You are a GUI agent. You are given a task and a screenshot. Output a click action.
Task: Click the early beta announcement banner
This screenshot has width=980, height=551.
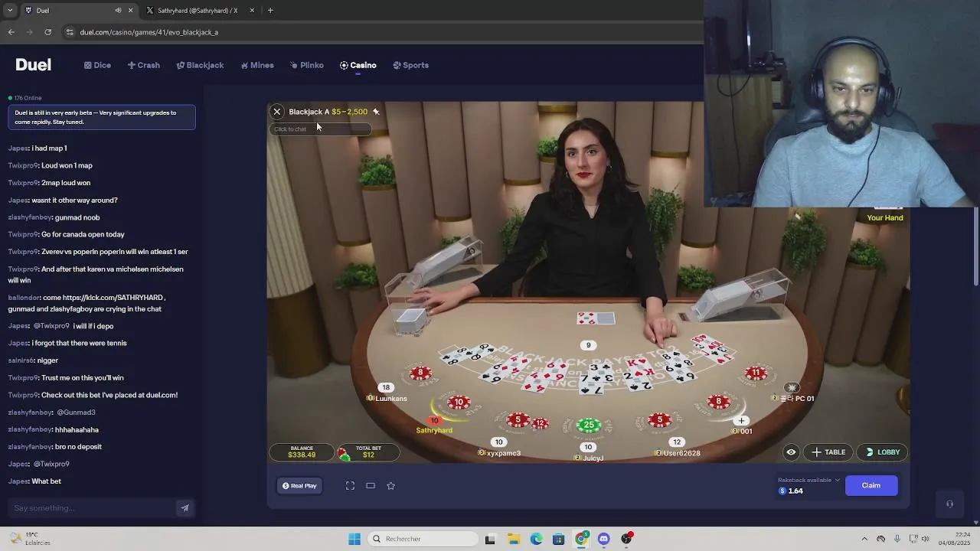click(x=102, y=117)
